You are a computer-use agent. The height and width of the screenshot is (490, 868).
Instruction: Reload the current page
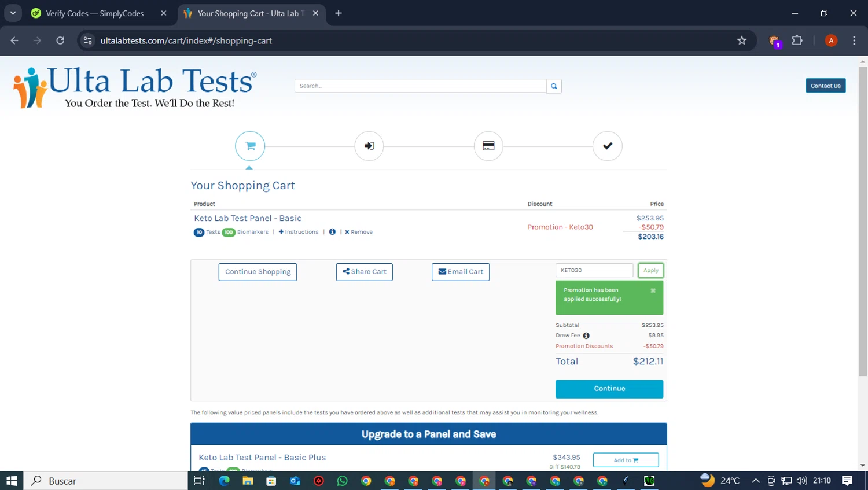point(60,40)
